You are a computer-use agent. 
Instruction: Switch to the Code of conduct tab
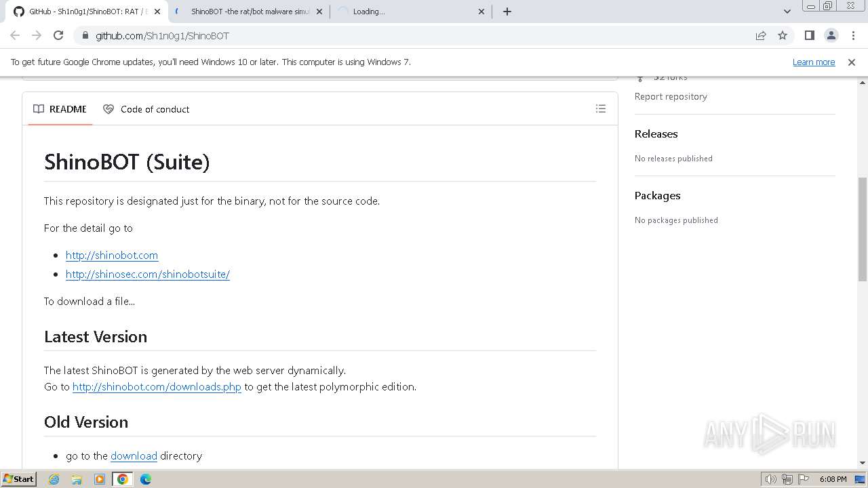(x=146, y=109)
